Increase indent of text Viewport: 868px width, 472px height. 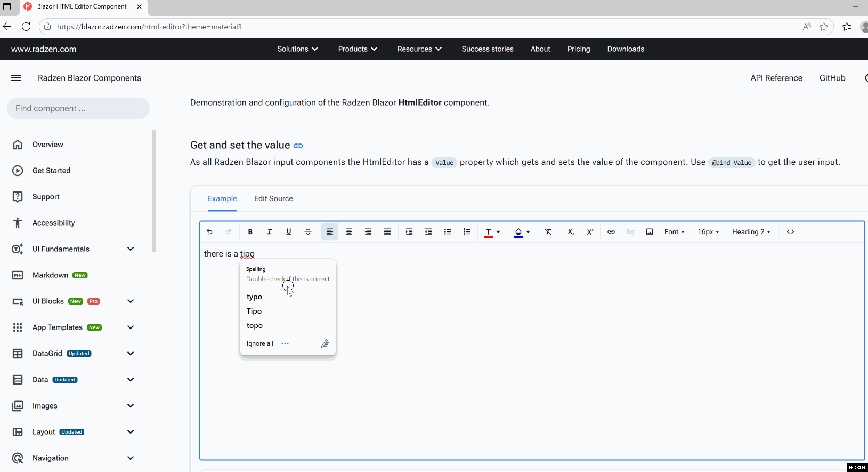(409, 232)
